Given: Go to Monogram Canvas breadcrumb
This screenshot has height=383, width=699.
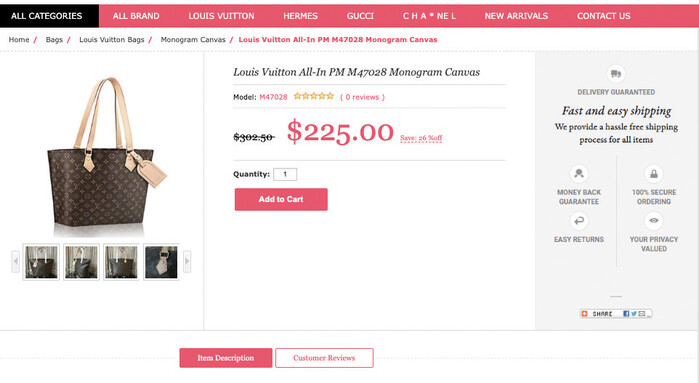Looking at the screenshot, I should point(193,40).
